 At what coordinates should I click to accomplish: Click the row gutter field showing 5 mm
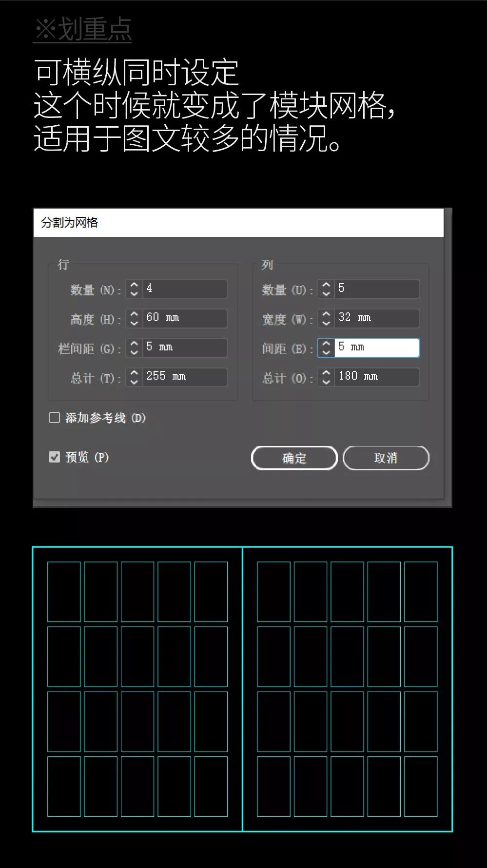tap(184, 347)
